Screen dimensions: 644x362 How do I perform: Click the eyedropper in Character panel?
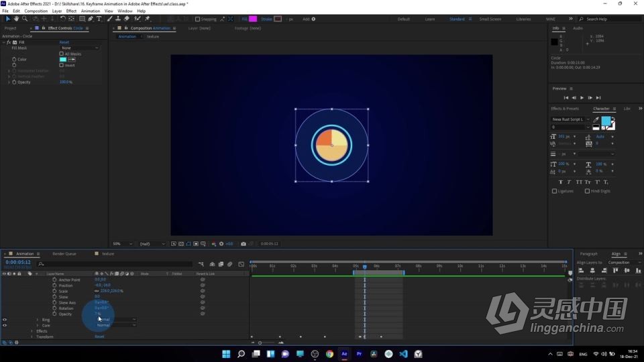(596, 120)
